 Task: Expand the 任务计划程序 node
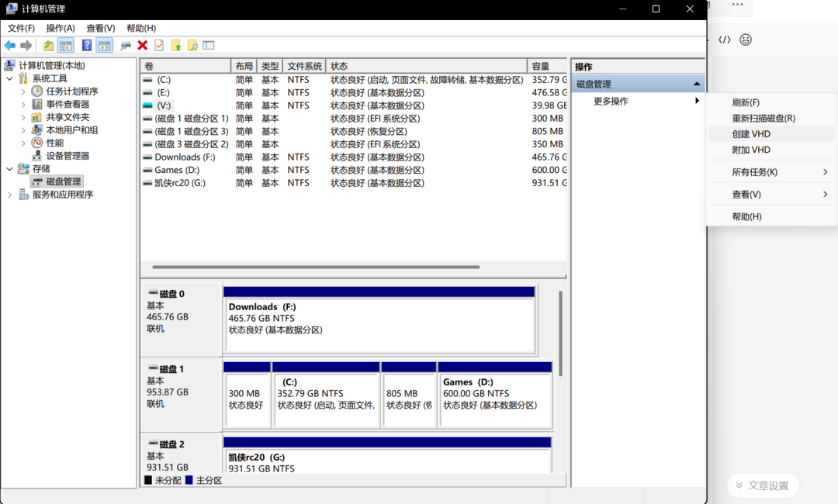pos(23,91)
